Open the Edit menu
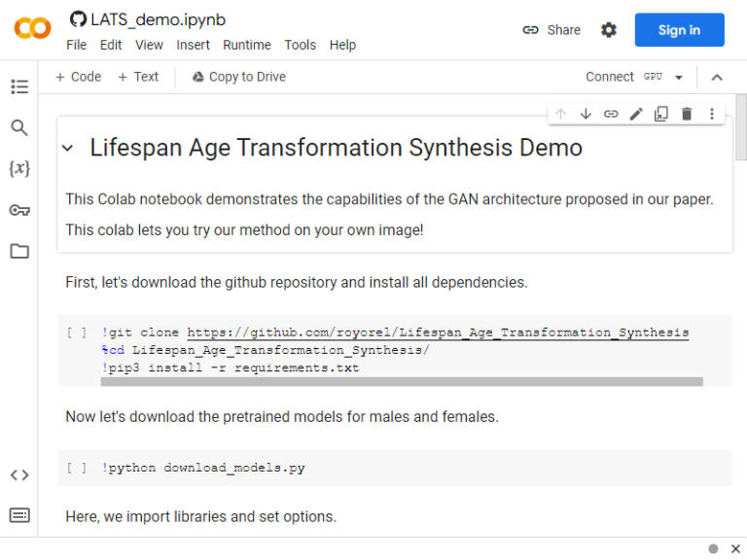Screen dimensions: 747x560 (x=111, y=45)
